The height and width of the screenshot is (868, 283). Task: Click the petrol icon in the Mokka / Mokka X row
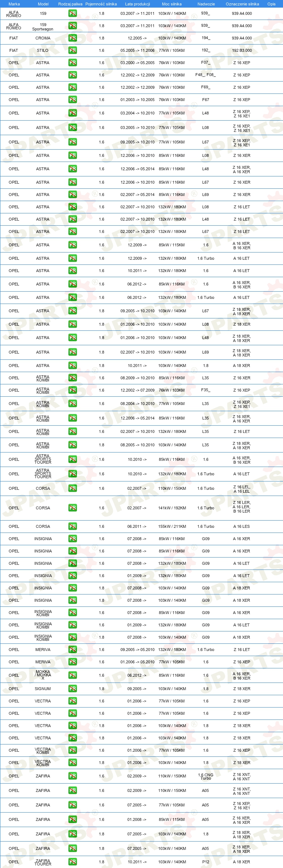pos(72,675)
